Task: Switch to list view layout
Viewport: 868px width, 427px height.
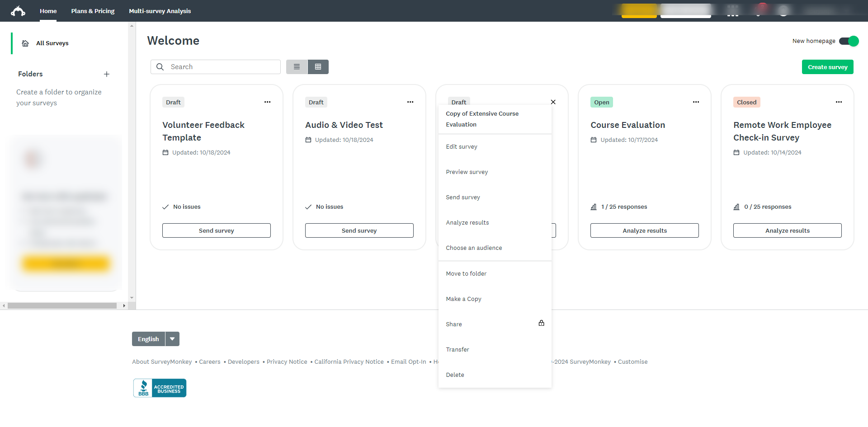Action: [297, 67]
